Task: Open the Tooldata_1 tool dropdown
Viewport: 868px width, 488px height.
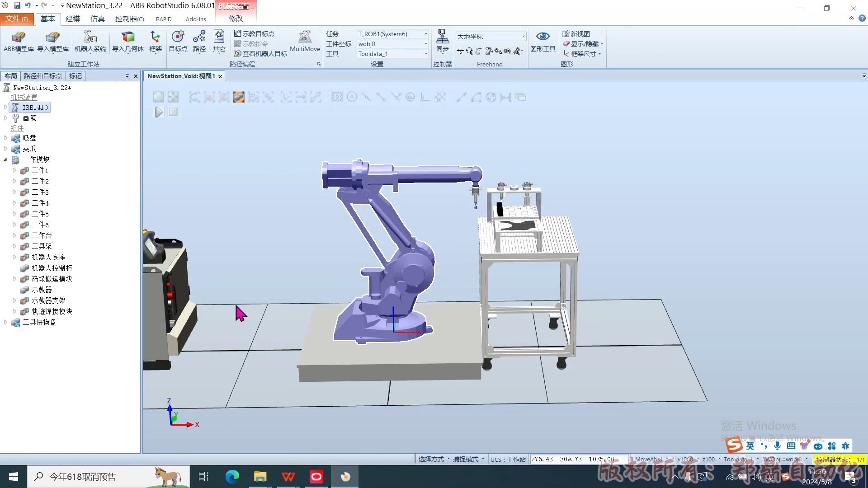Action: coord(393,54)
